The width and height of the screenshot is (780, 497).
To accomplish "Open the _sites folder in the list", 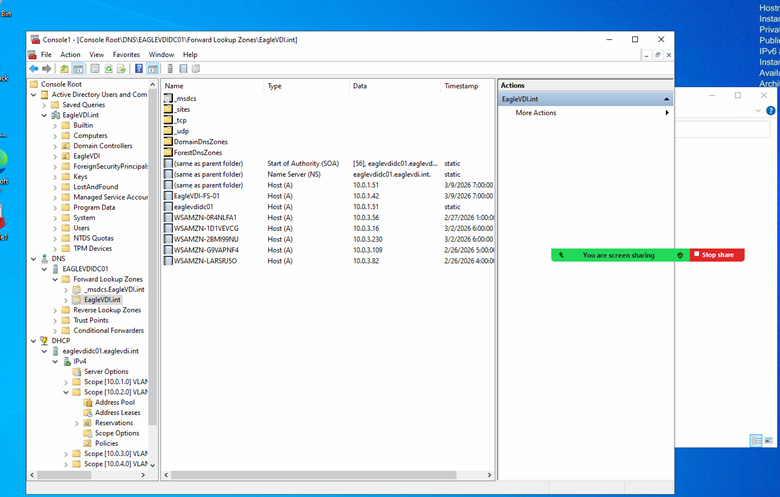I will (x=178, y=109).
